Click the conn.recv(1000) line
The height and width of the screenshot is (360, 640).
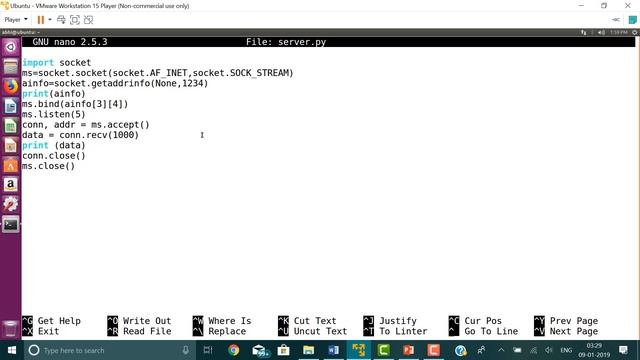pos(80,135)
